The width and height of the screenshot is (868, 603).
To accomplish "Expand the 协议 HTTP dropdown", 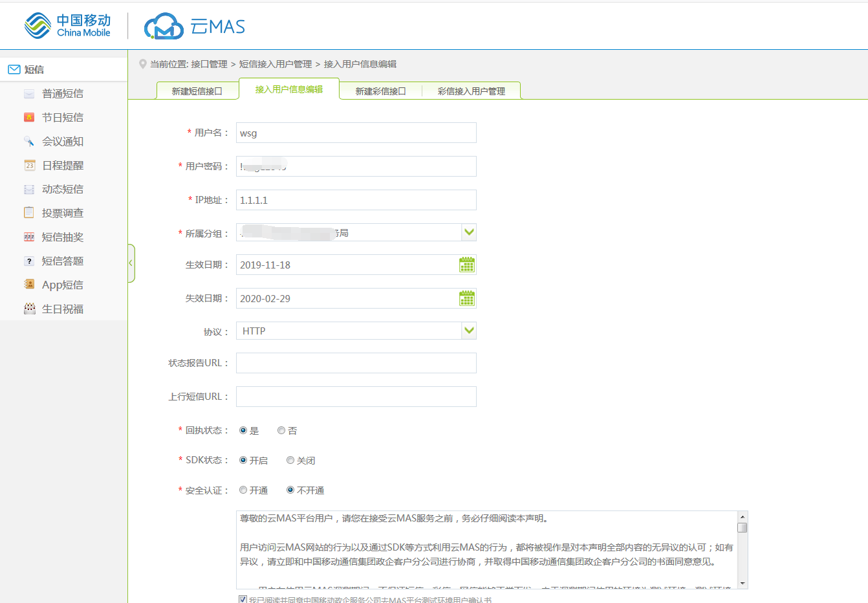I will pos(469,331).
